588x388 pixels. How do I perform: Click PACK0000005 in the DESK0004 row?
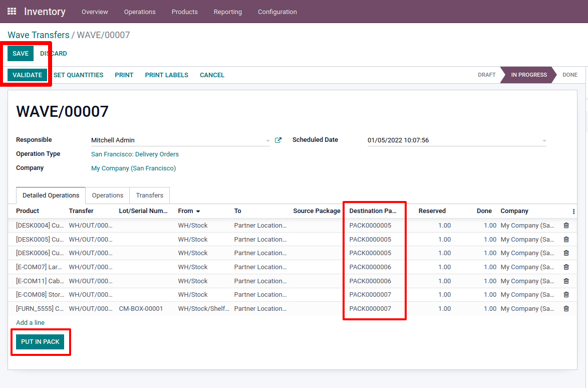[x=370, y=225]
